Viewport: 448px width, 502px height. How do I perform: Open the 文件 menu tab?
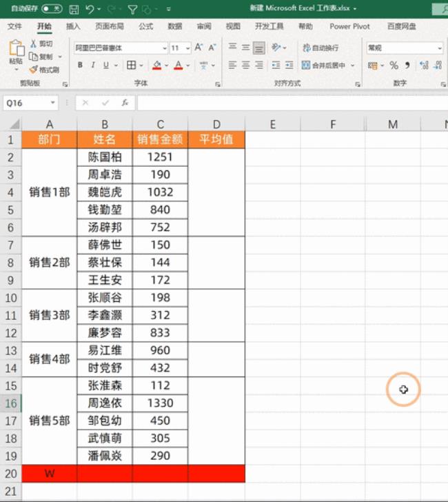pyautogui.click(x=14, y=26)
